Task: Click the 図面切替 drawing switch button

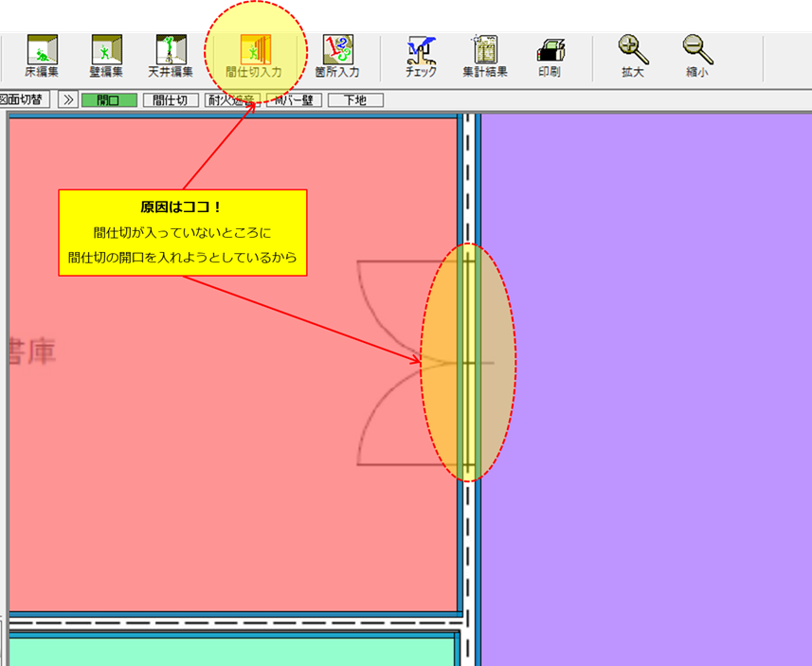Action: coord(25,99)
